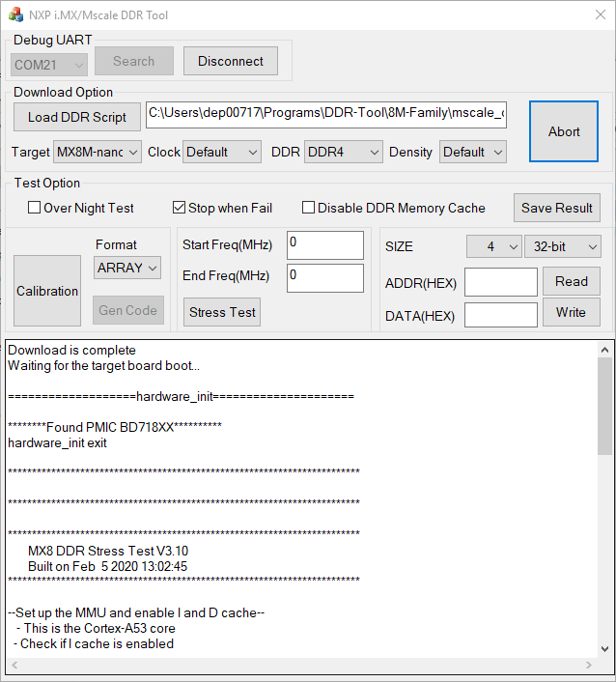Click the Abort button
The width and height of the screenshot is (616, 682).
coord(564,131)
